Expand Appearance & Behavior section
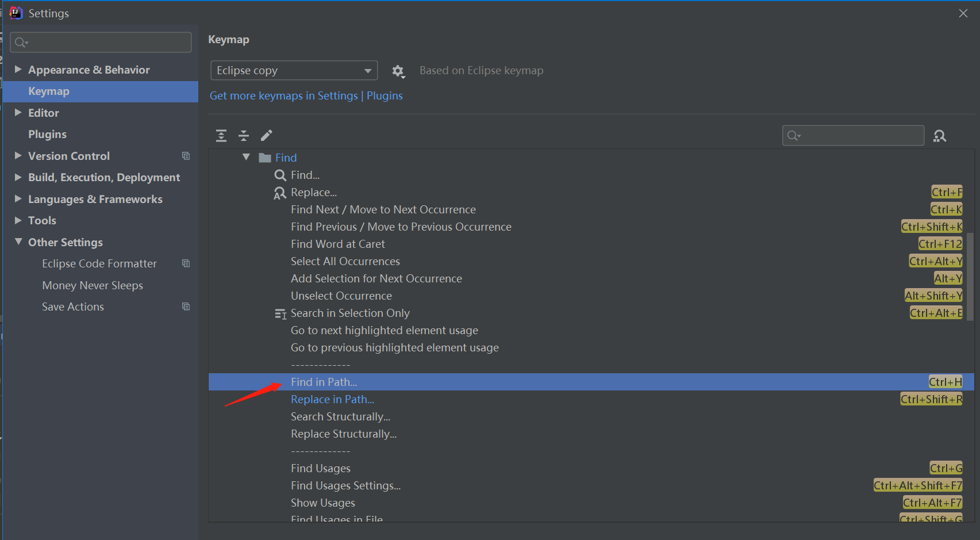The image size is (980, 540). 18,69
